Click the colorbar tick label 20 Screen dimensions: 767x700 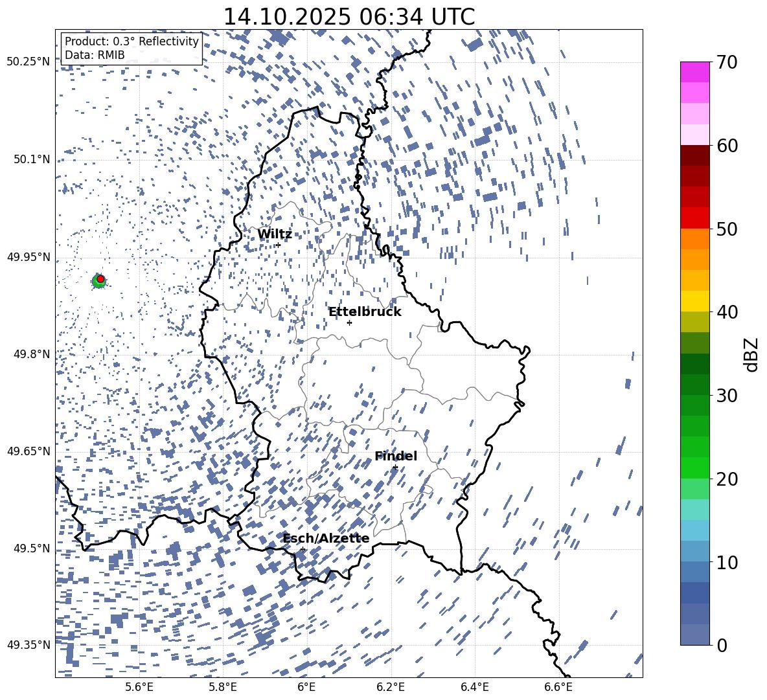coord(726,479)
